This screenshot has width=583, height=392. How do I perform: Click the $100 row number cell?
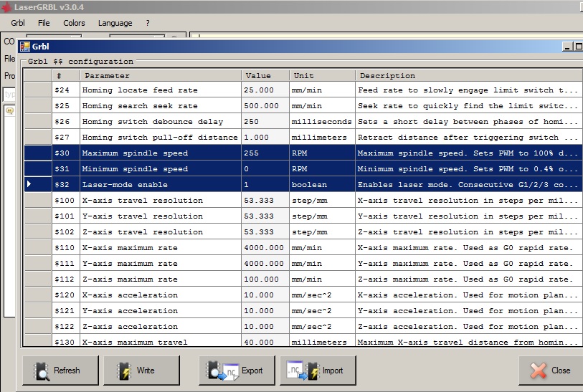(x=66, y=200)
